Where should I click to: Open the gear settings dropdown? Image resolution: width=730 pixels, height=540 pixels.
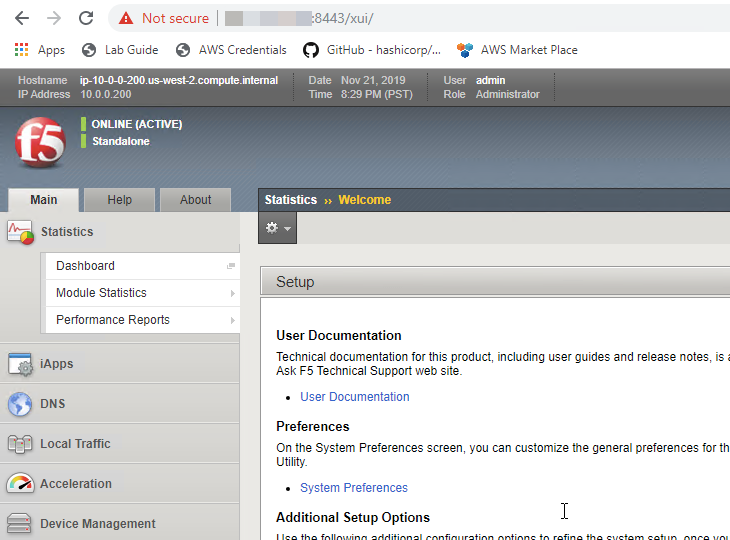(277, 228)
